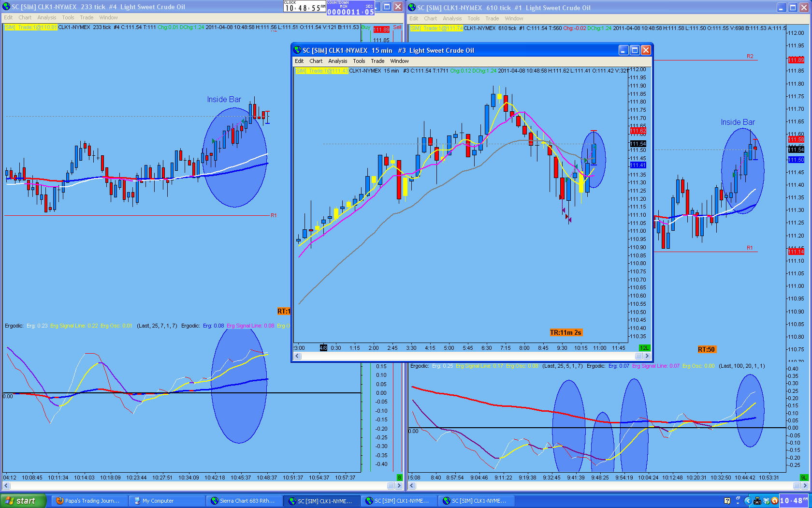The width and height of the screenshot is (812, 508).
Task: Close the 233 tick chart window
Action: [398, 7]
